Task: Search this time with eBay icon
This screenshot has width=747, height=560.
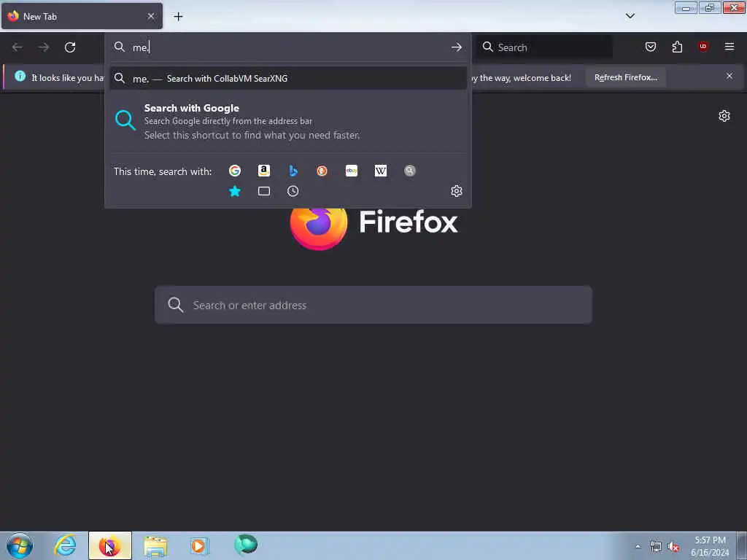Action: [352, 171]
